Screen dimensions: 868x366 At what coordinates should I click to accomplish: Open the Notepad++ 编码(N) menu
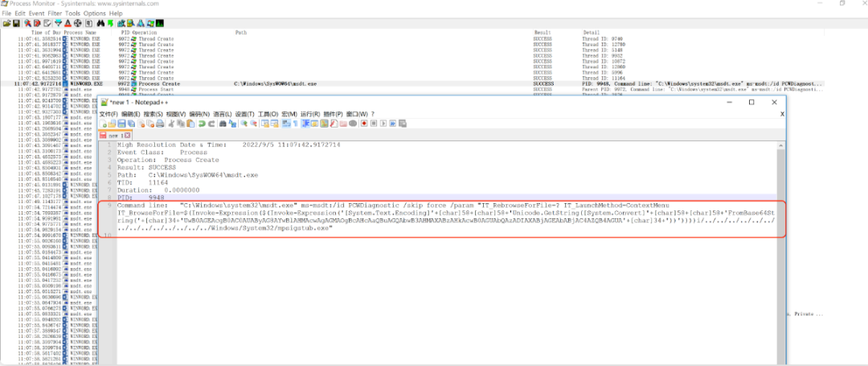[199, 114]
